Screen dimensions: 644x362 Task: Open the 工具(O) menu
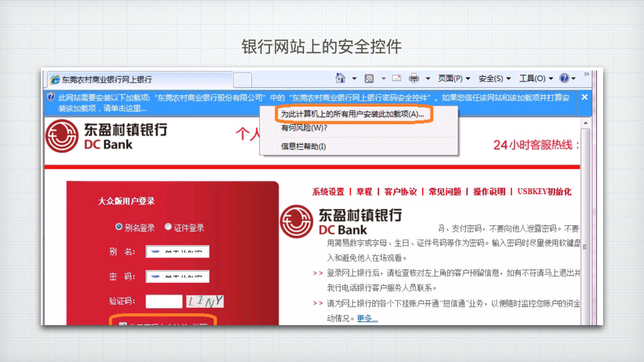pos(536,79)
